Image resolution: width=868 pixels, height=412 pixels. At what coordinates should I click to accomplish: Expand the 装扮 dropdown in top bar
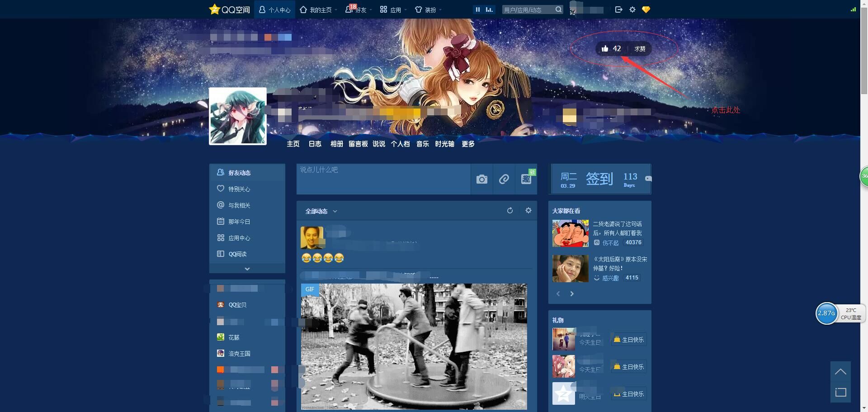tap(429, 9)
